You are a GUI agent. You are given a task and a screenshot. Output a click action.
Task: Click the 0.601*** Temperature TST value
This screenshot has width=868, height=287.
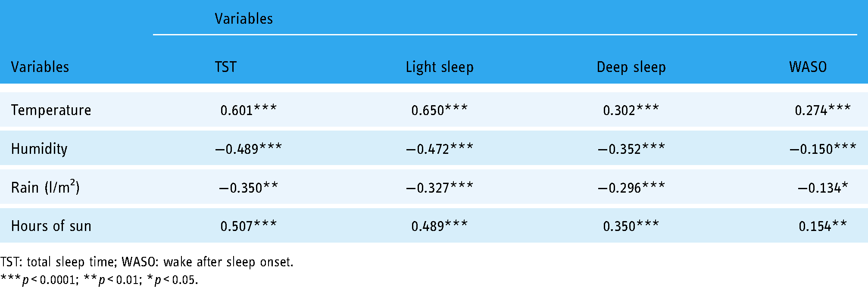coord(249,110)
